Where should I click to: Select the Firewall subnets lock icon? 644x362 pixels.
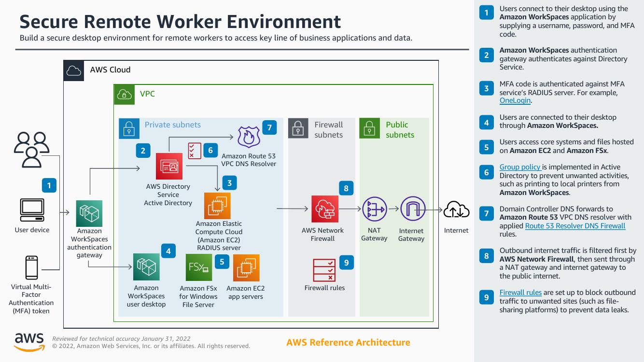[298, 128]
